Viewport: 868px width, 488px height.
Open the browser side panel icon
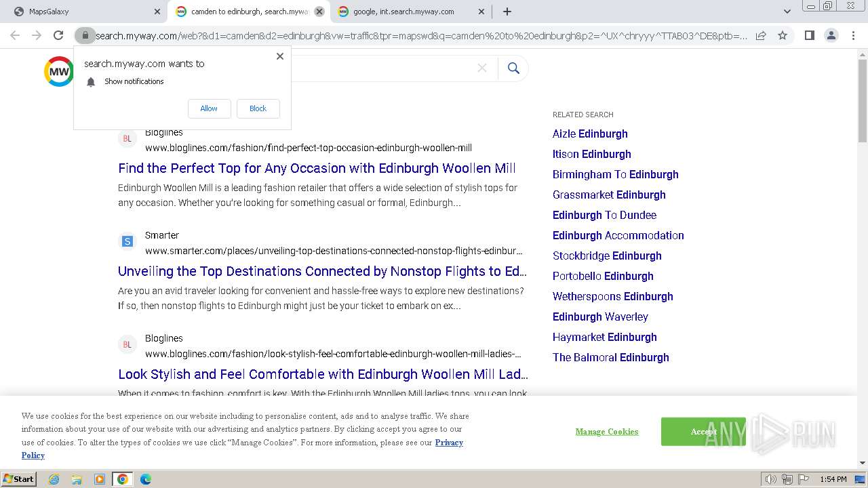pyautogui.click(x=809, y=35)
